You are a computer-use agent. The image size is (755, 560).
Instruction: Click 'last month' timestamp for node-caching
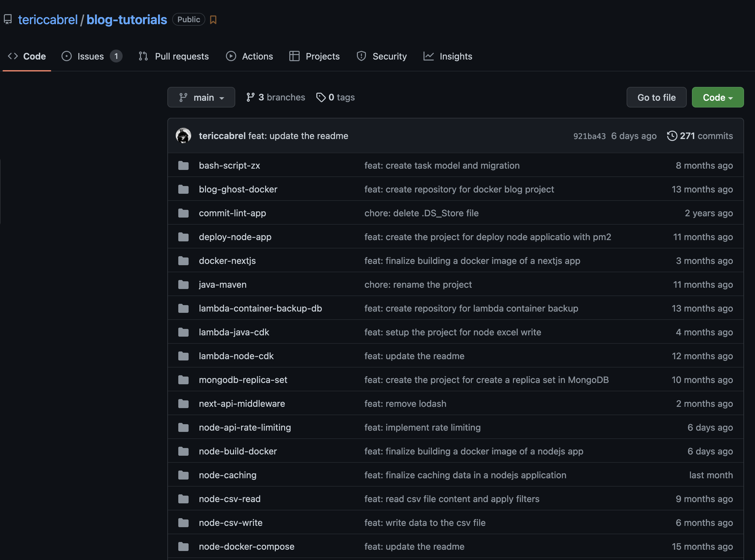711,475
